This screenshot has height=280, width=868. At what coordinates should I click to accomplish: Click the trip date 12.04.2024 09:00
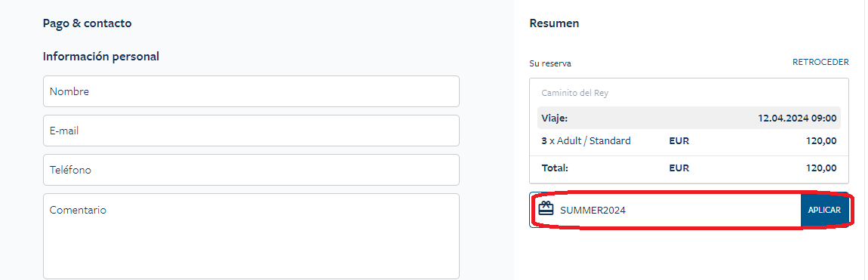coord(797,118)
